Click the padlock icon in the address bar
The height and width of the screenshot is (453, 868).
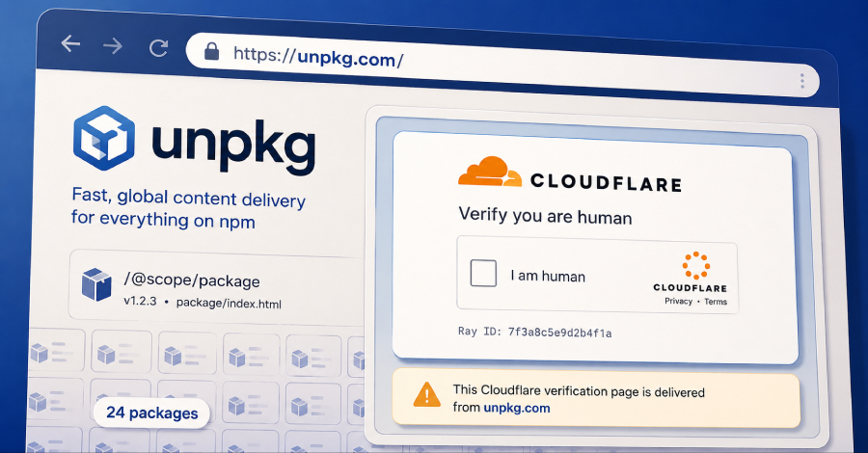coord(211,51)
